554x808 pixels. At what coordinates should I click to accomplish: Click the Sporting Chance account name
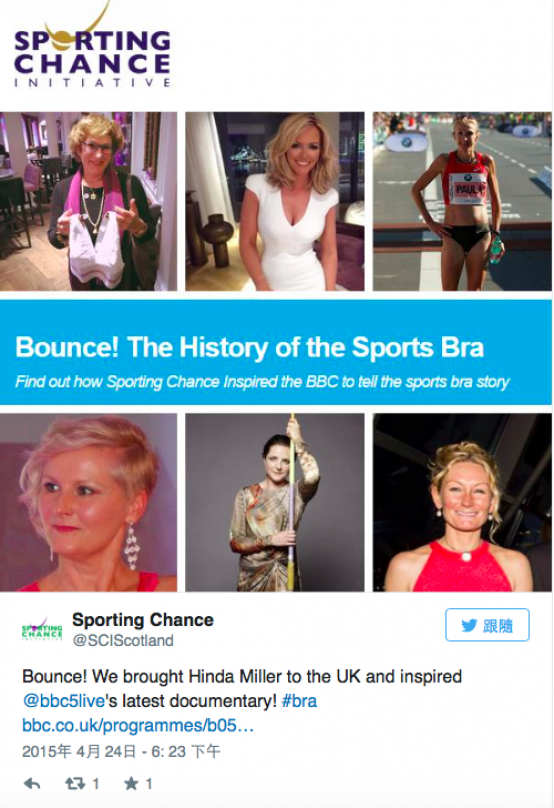point(143,619)
